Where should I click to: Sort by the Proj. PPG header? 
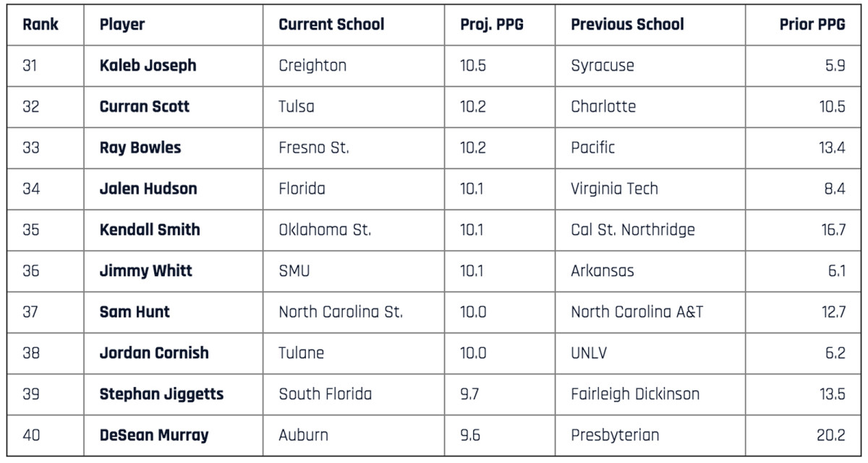(492, 25)
